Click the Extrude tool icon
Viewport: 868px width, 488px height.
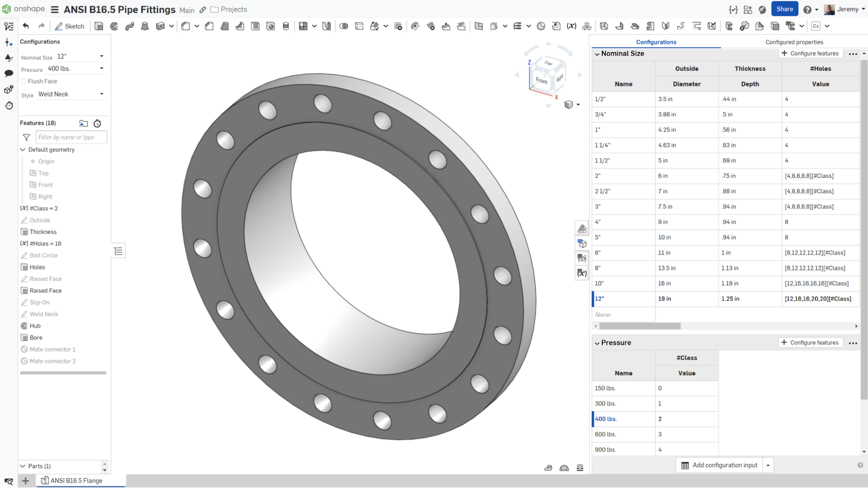(98, 25)
